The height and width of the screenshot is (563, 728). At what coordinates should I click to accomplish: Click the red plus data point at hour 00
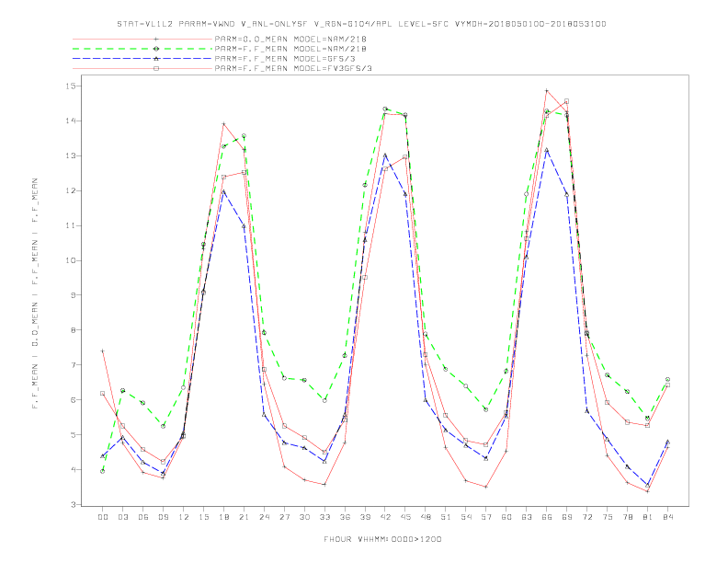(x=103, y=351)
